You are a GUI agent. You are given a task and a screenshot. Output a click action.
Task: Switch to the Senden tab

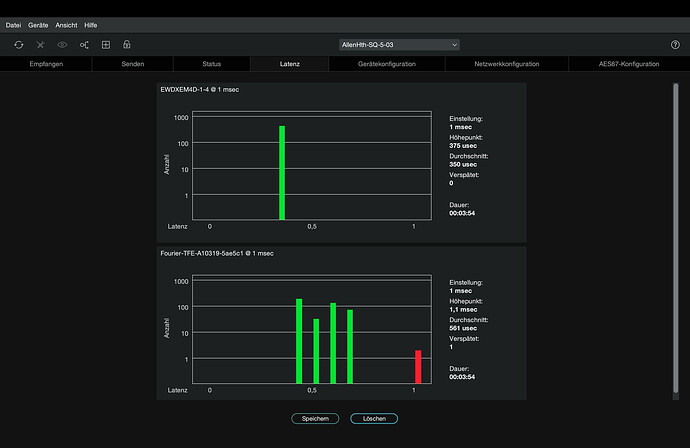133,64
